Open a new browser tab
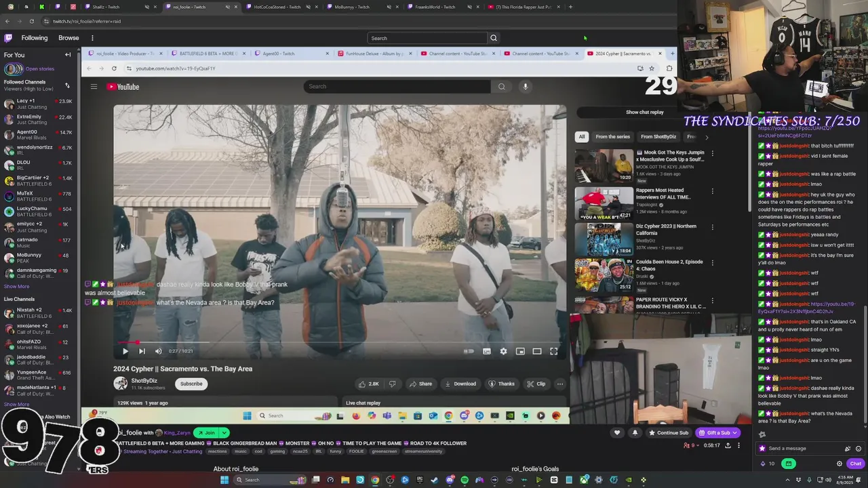Viewport: 868px width, 488px height. 570,7
